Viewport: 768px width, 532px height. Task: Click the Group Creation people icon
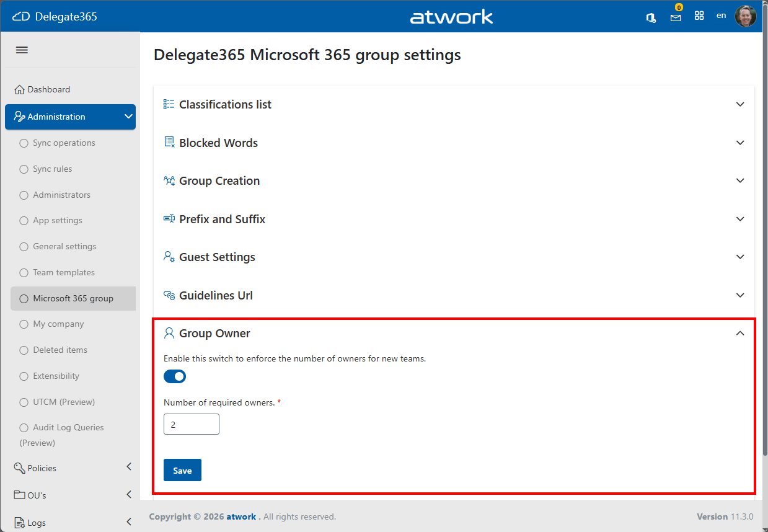point(169,180)
